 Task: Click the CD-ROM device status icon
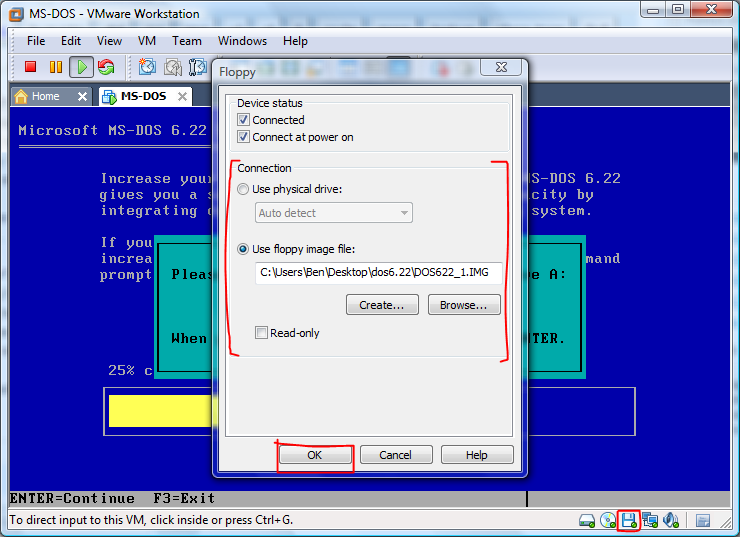pyautogui.click(x=608, y=520)
